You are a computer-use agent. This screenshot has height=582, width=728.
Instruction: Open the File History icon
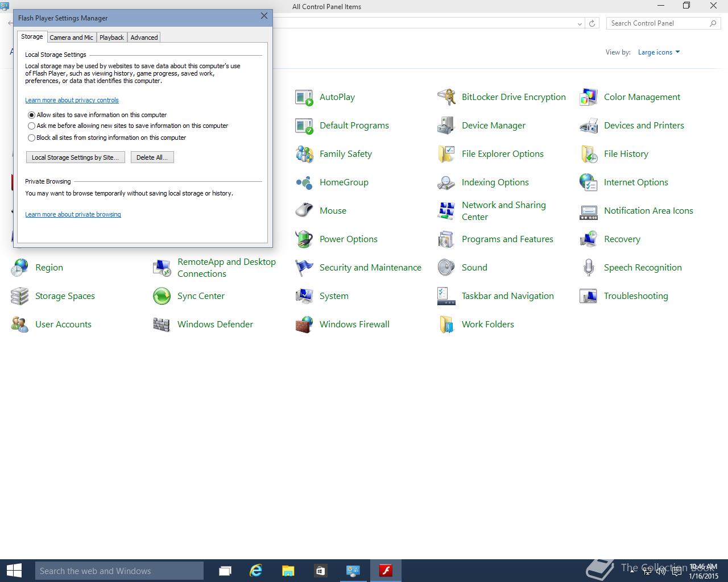click(589, 154)
